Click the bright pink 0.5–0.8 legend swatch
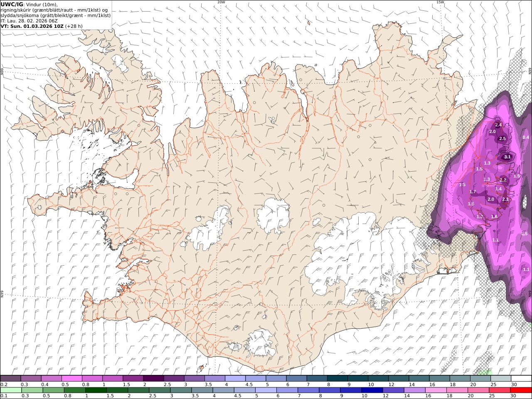 pos(72,379)
